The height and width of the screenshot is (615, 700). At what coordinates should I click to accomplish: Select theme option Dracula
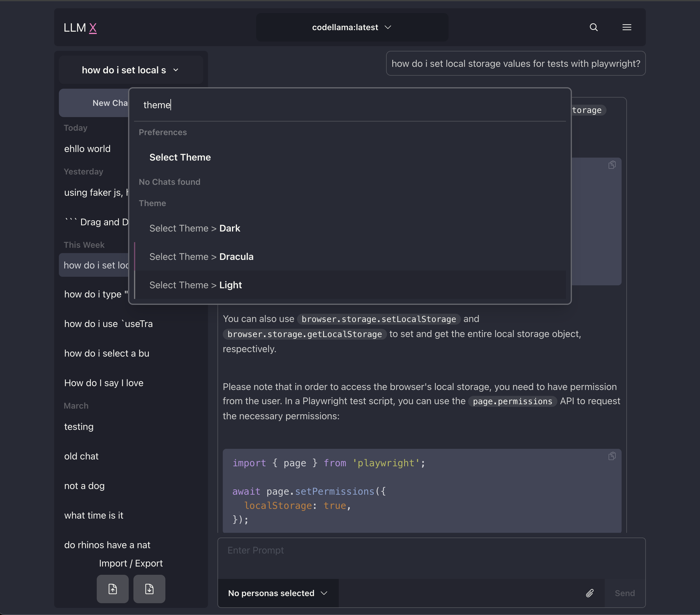[x=201, y=256]
